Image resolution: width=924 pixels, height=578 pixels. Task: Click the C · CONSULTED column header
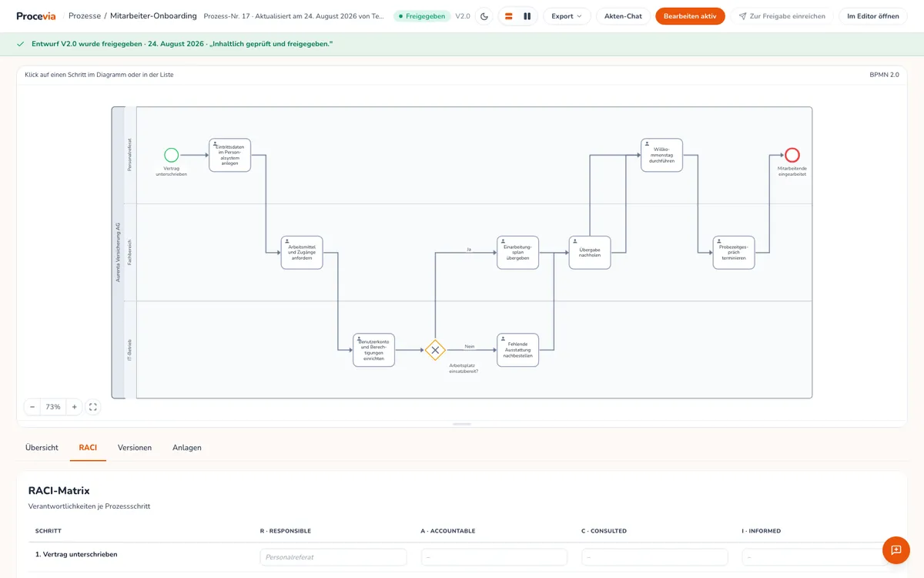[x=604, y=531]
